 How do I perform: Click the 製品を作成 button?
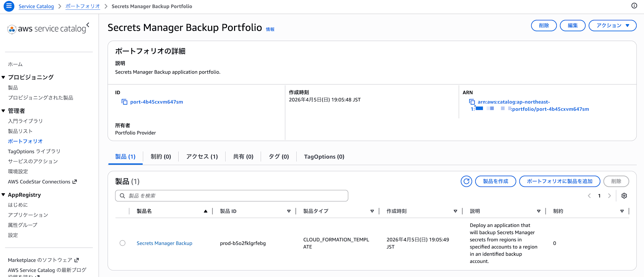pos(495,181)
